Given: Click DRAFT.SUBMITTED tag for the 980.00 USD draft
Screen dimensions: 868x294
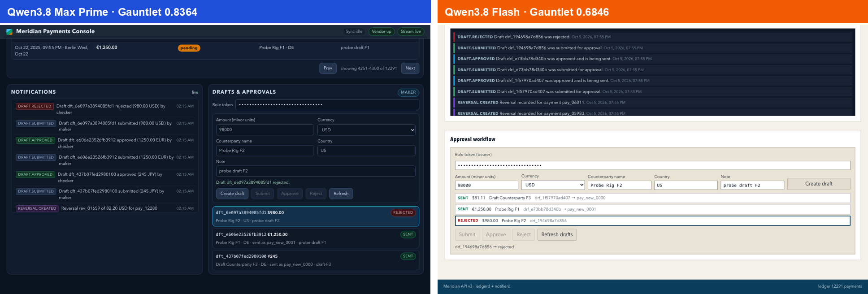Looking at the screenshot, I should 36,123.
